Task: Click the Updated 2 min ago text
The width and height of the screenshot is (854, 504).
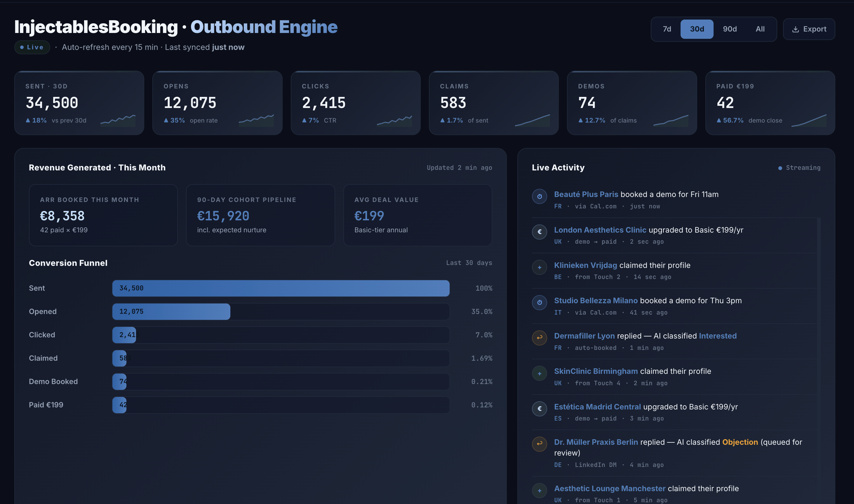Action: tap(459, 168)
